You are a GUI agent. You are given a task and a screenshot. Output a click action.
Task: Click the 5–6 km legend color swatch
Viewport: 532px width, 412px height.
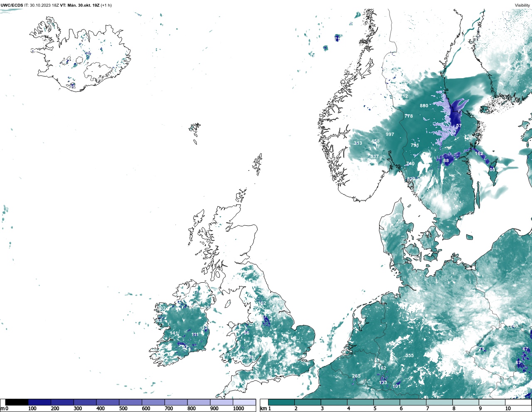coord(387,402)
